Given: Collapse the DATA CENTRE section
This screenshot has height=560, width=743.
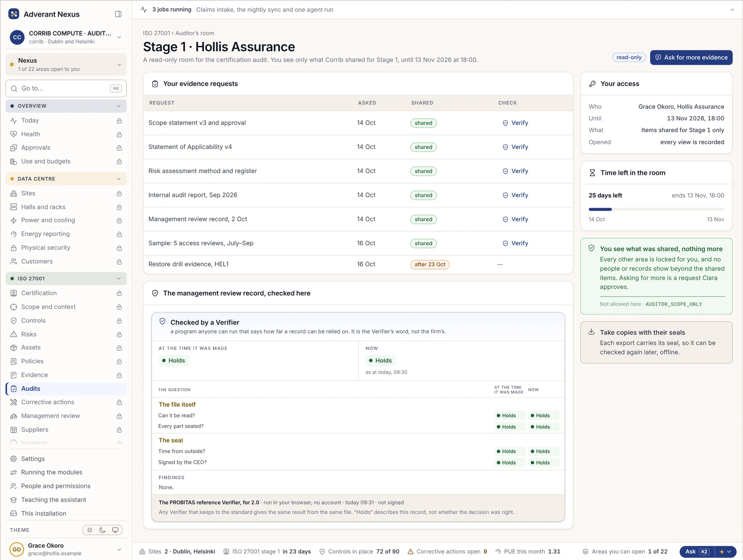Looking at the screenshot, I should [66, 179].
